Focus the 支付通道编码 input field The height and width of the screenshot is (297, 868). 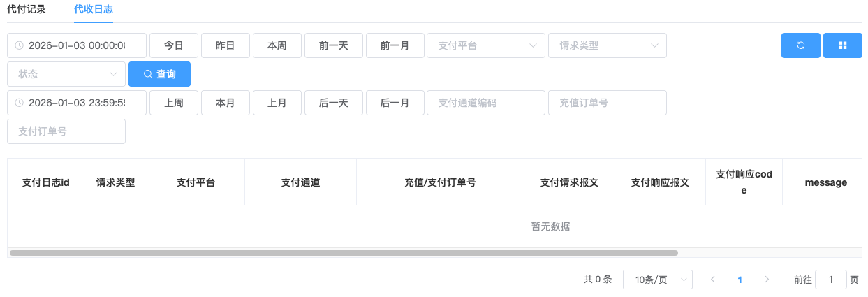pyautogui.click(x=485, y=103)
